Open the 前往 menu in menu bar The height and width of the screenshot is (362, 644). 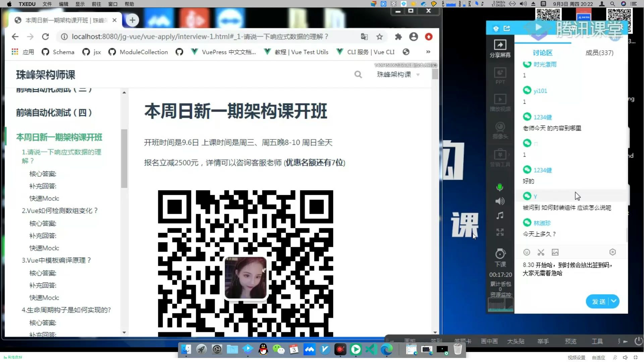(x=96, y=4)
